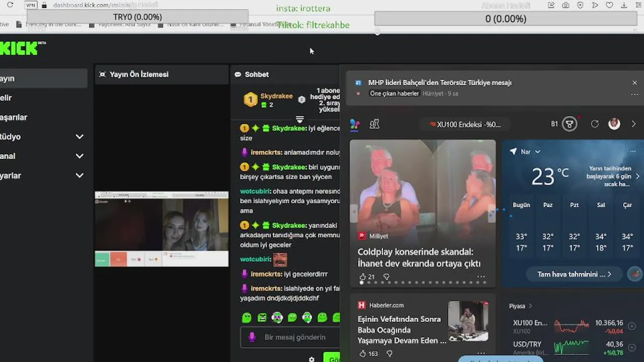Viewport: 644px width, 362px height.
Task: Click the Öne çıkan haberler tag
Action: (x=394, y=94)
